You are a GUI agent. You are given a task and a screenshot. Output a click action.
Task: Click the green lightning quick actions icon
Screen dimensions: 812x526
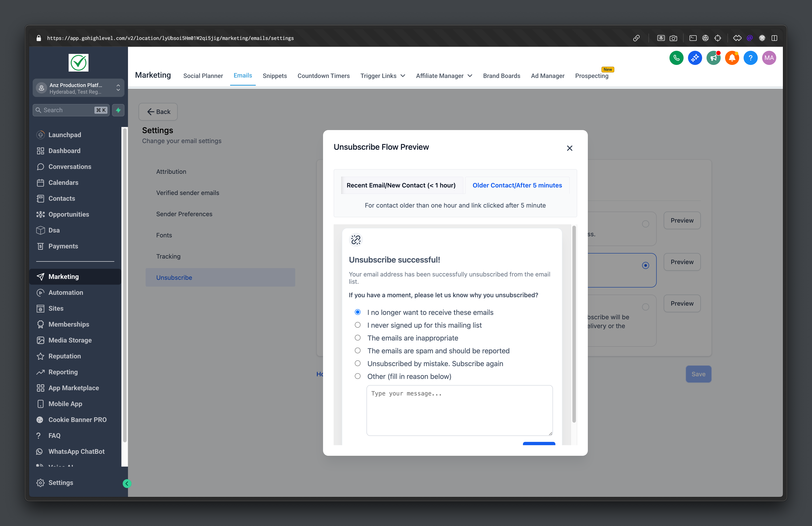click(118, 110)
